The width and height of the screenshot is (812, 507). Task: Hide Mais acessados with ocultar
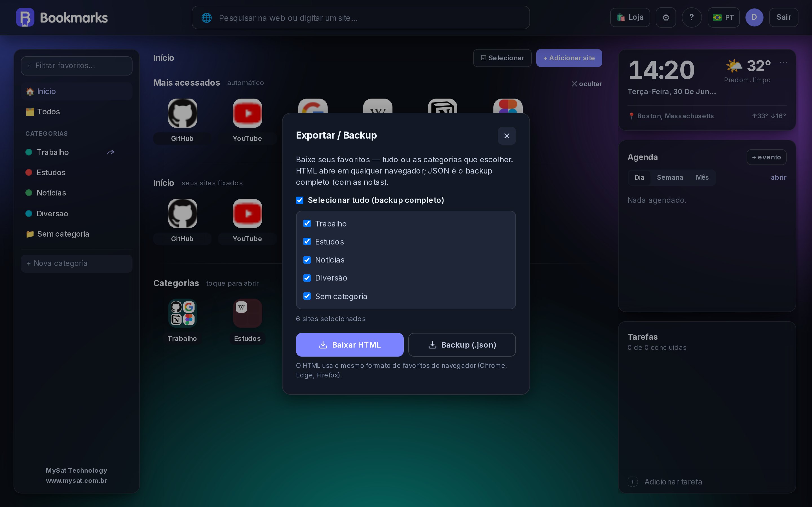(586, 84)
